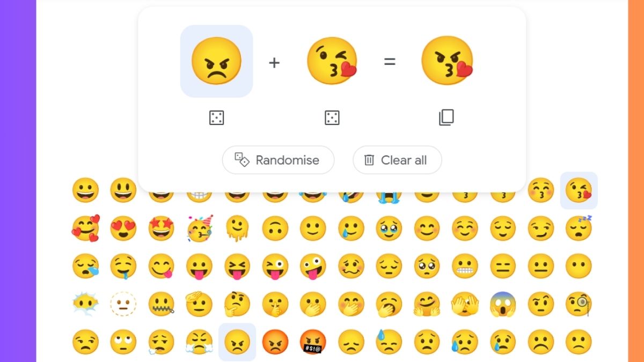Choose the red pouting angry emoji
Screen dimensions: 644x362
click(275, 342)
